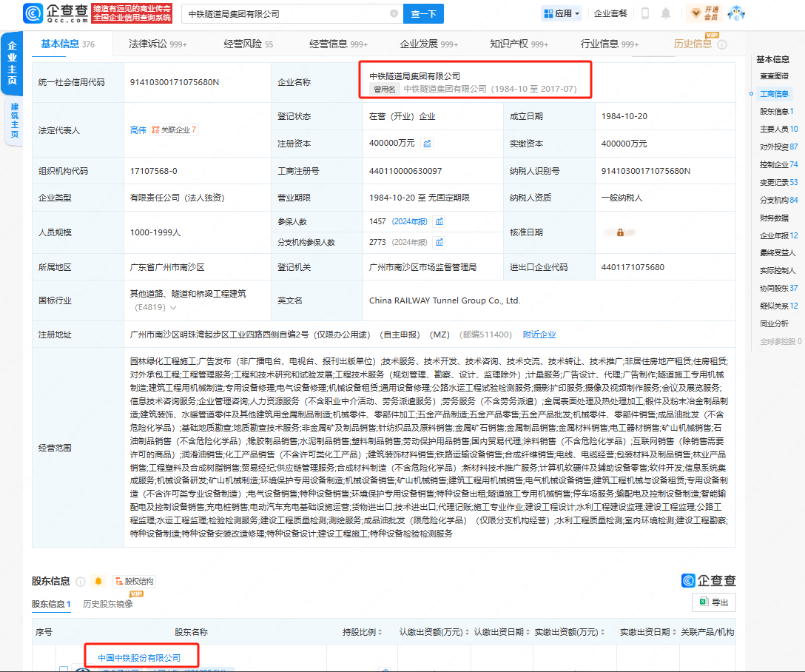Open the 企查查 logo homepage
805x672 pixels.
(55, 13)
